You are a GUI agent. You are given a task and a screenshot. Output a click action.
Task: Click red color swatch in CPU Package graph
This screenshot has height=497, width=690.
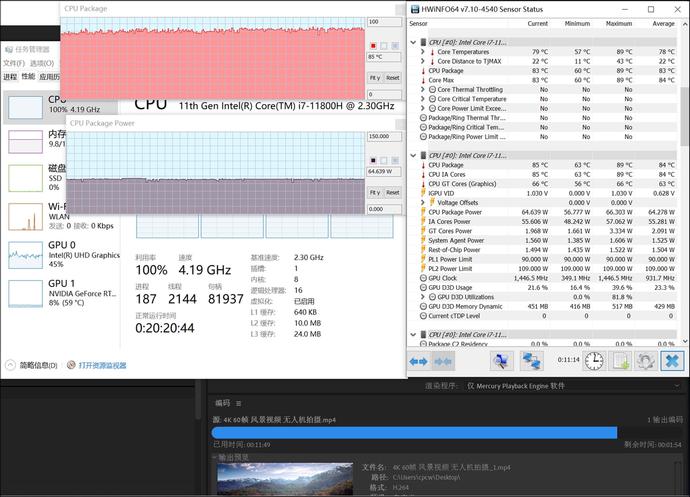click(373, 46)
